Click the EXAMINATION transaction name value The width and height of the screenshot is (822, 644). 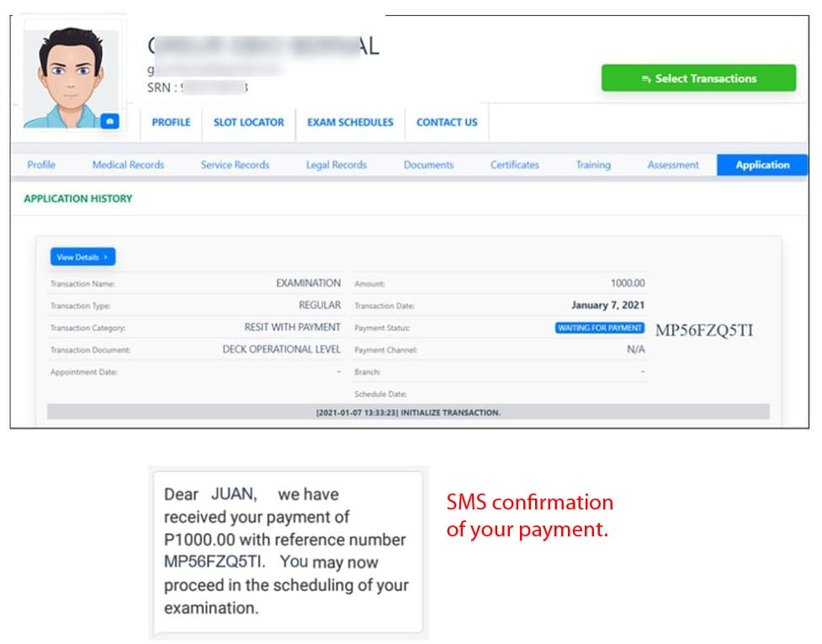(x=308, y=283)
